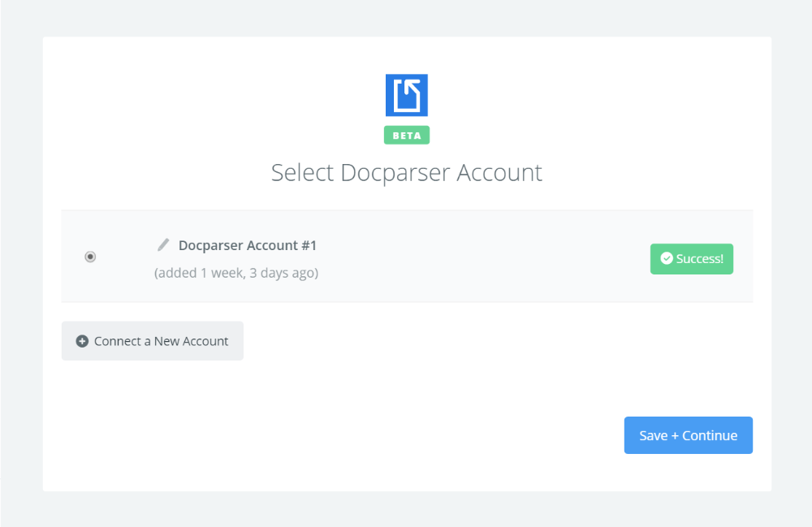Viewport: 812px width, 527px height.
Task: Click the "(added 1 week, 3 days ago)" text
Action: tap(236, 273)
